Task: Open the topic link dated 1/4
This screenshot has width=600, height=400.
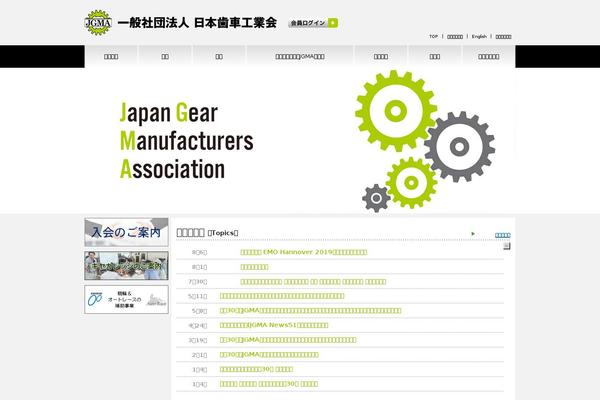Action: click(269, 384)
